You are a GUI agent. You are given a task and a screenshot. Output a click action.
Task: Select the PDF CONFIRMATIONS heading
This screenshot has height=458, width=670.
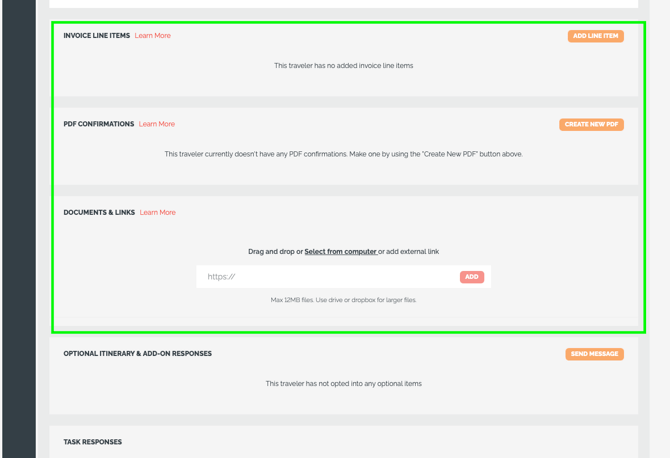[x=99, y=124]
